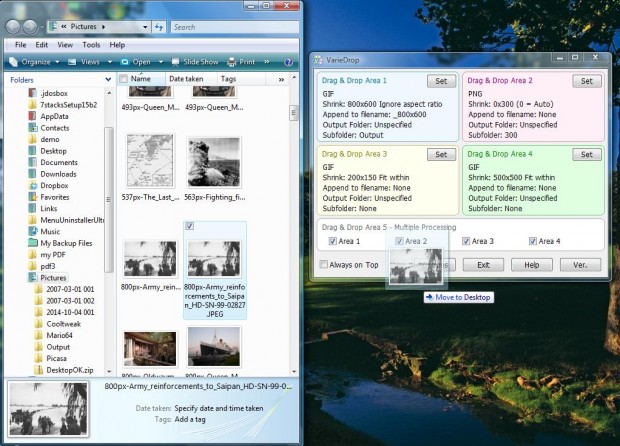Open the My Backup Files folder icon
Screen dimensions: 620x446
(32, 243)
